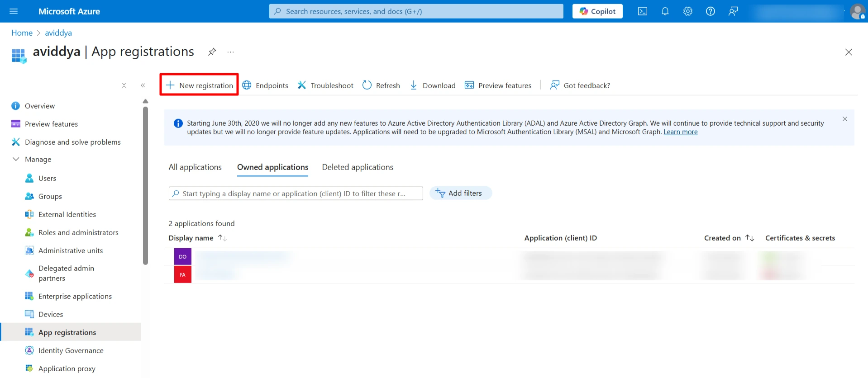Open Preview features in the toolbar
868x378 pixels.
(x=498, y=85)
